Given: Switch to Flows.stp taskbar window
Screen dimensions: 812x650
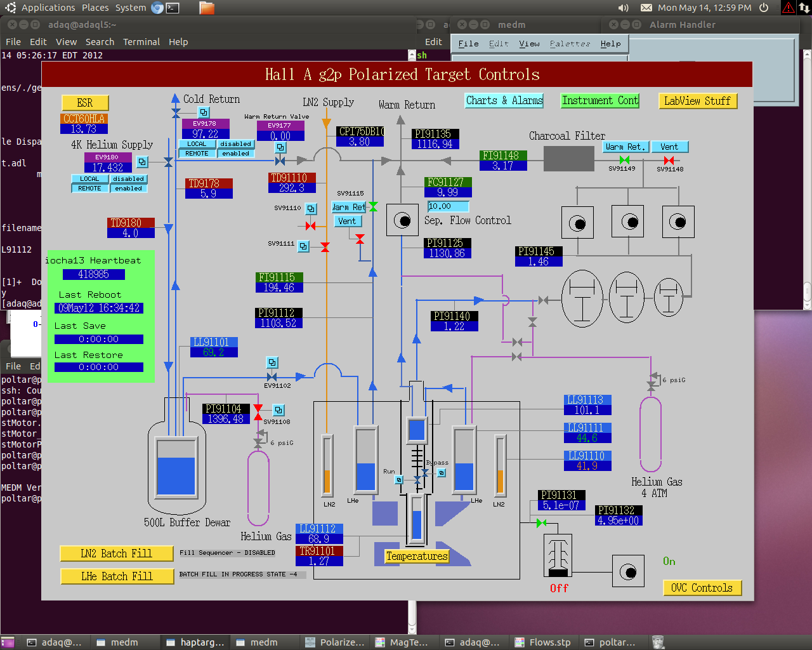Looking at the screenshot, I should 543,642.
